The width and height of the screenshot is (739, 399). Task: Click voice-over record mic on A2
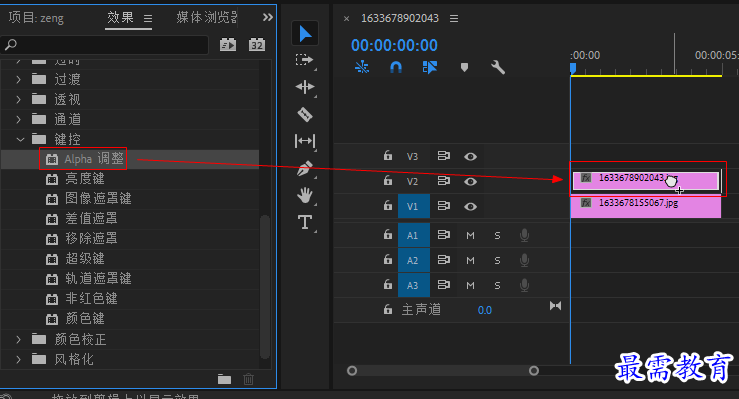coord(524,260)
